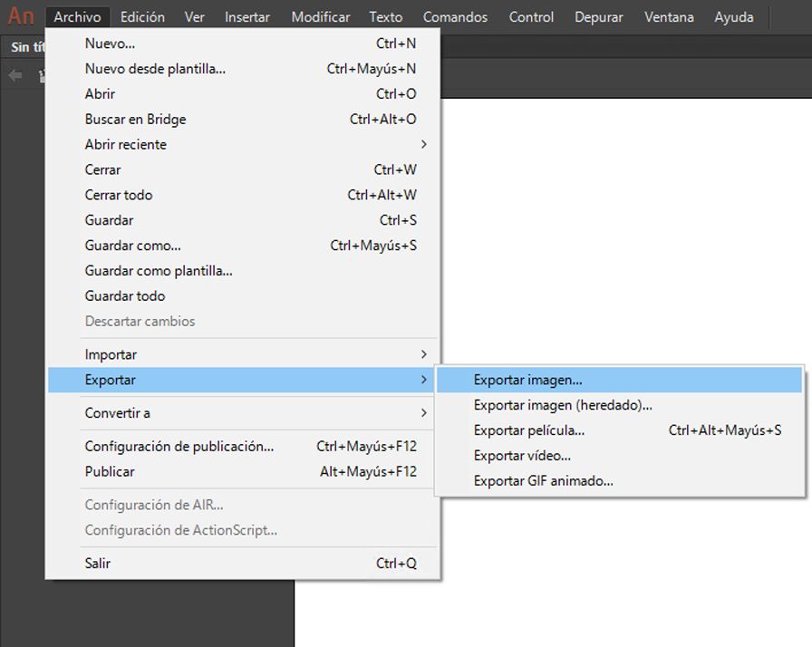Select Guardar como... entry
The width and height of the screenshot is (812, 647).
pyautogui.click(x=242, y=246)
